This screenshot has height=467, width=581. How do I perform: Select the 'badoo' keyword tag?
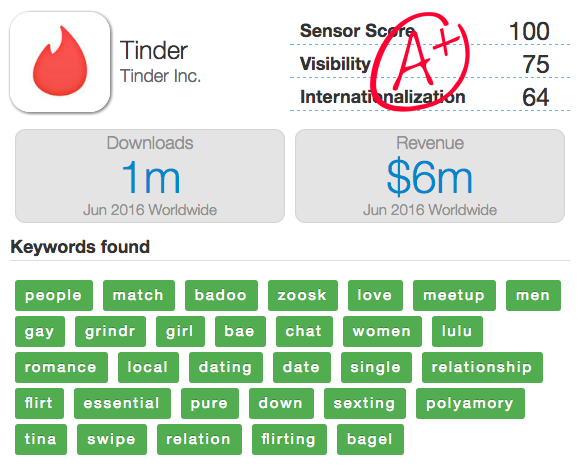coord(221,295)
